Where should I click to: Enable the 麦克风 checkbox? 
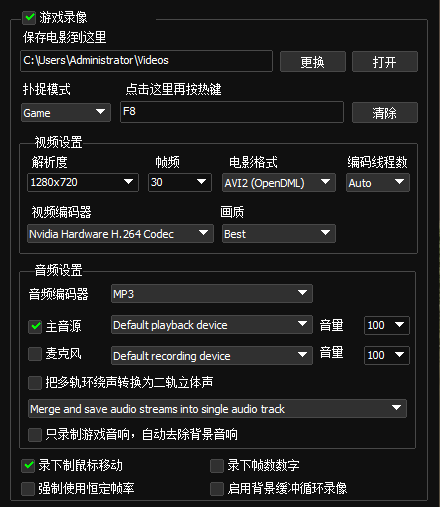35,354
